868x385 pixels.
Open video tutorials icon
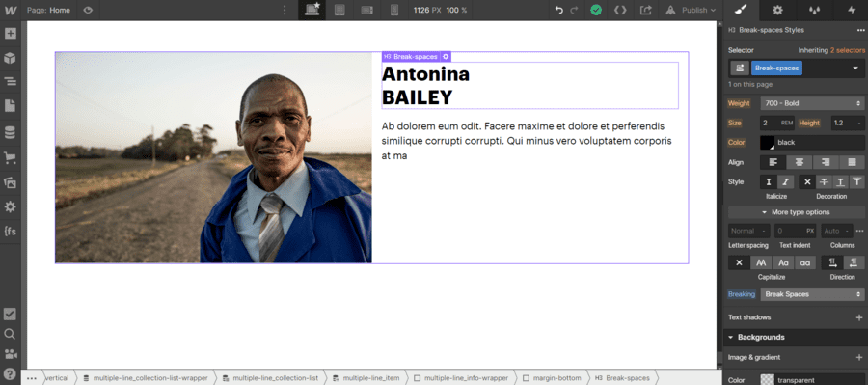tap(10, 353)
